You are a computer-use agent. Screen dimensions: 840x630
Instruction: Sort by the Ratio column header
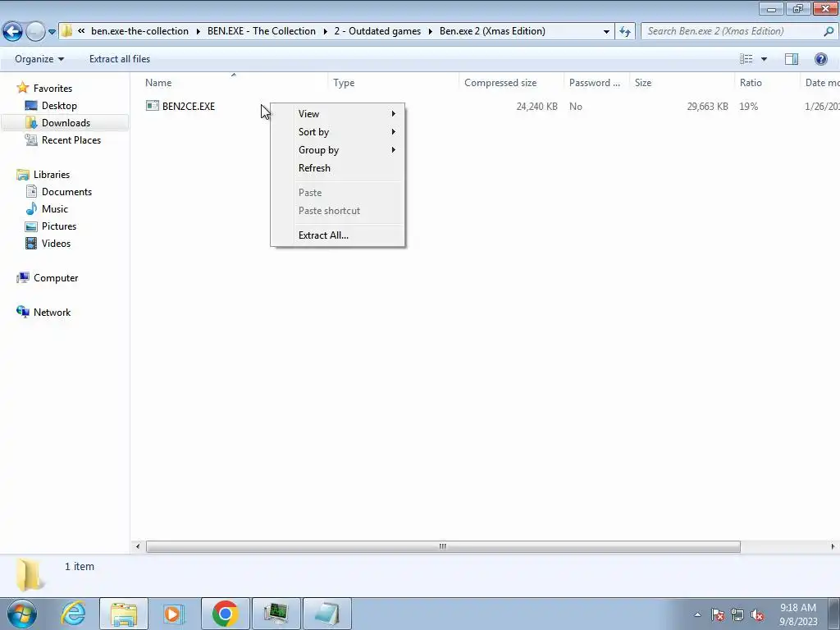[x=751, y=83]
